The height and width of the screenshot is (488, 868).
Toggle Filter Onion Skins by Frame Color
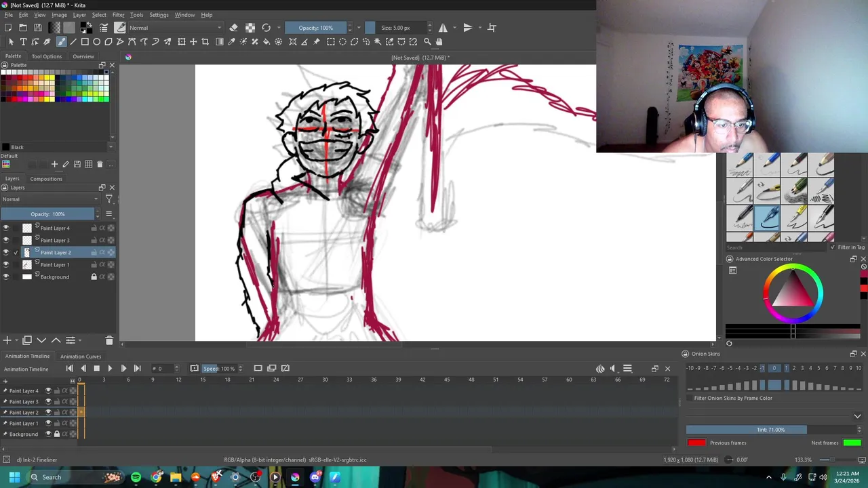point(690,399)
